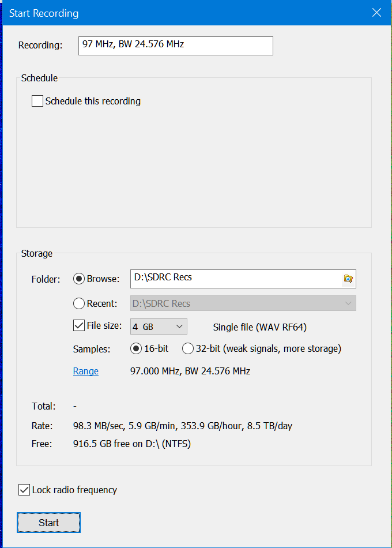Choose 32-bit weak signals samples option
Viewport: 392px width, 548px height.
point(188,348)
